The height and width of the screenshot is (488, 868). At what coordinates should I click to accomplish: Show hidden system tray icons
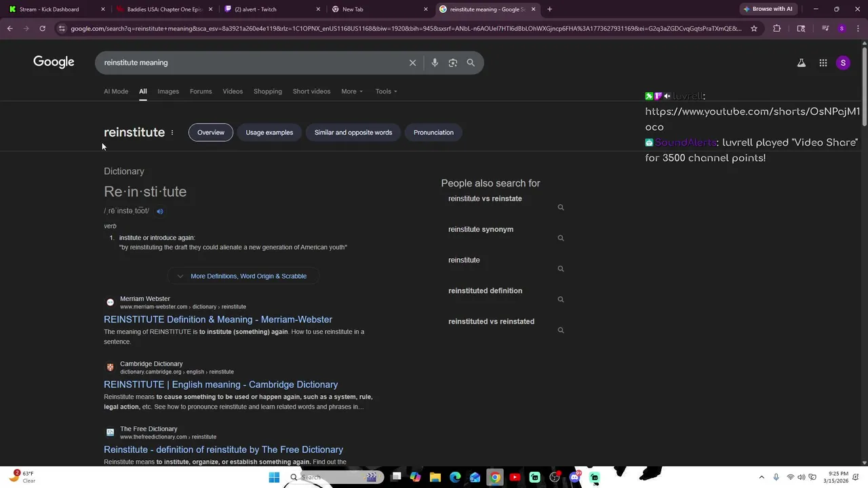(762, 477)
